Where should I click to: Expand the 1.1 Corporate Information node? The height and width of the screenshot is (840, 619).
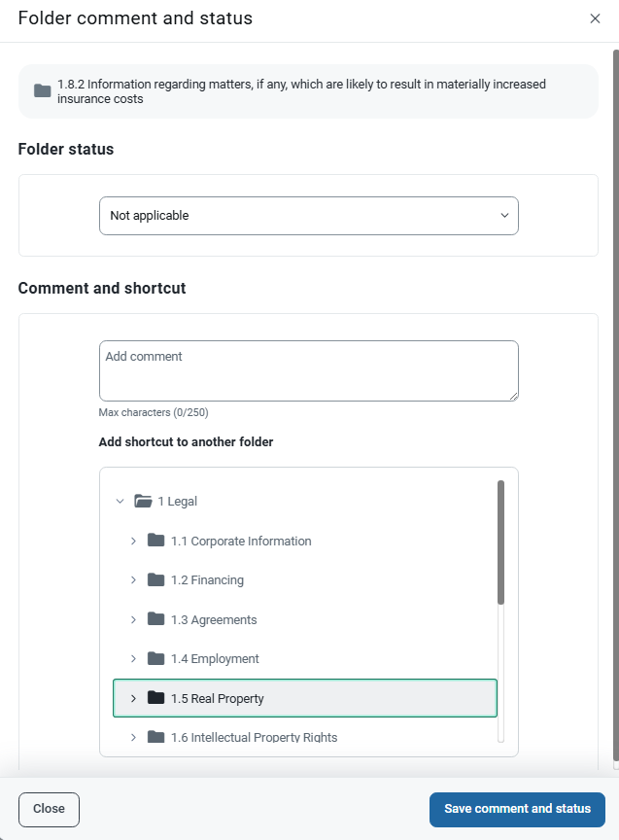(x=133, y=541)
